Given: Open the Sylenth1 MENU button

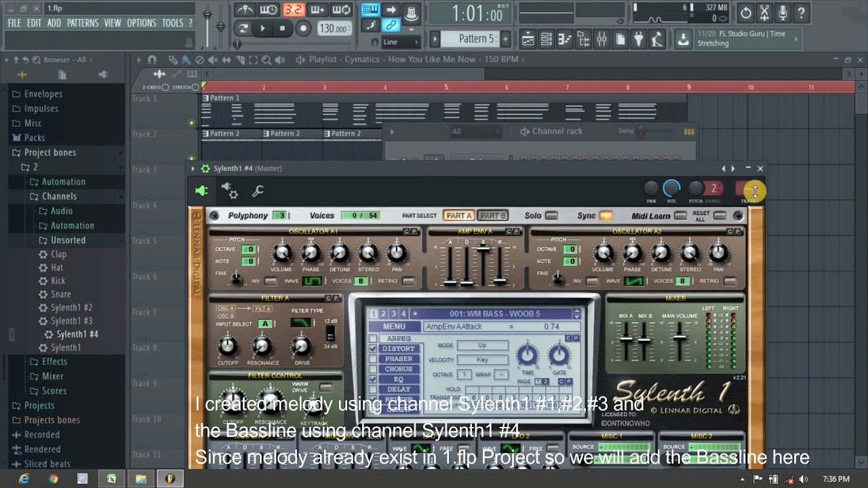Looking at the screenshot, I should point(394,327).
